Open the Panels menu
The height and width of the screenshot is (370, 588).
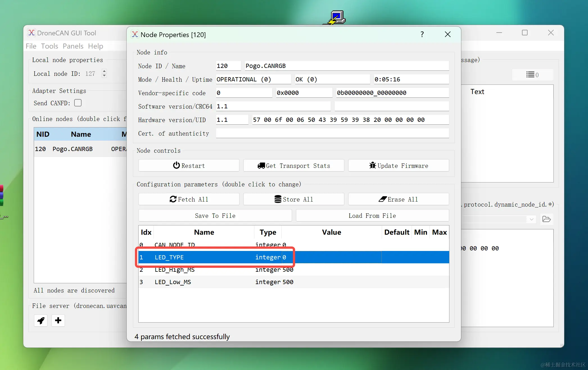pyautogui.click(x=73, y=46)
